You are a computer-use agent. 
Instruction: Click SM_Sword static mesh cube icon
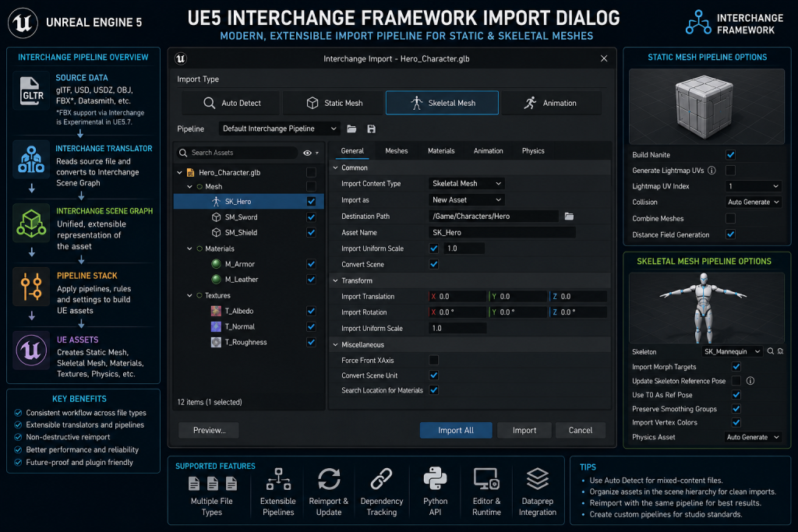pyautogui.click(x=216, y=217)
